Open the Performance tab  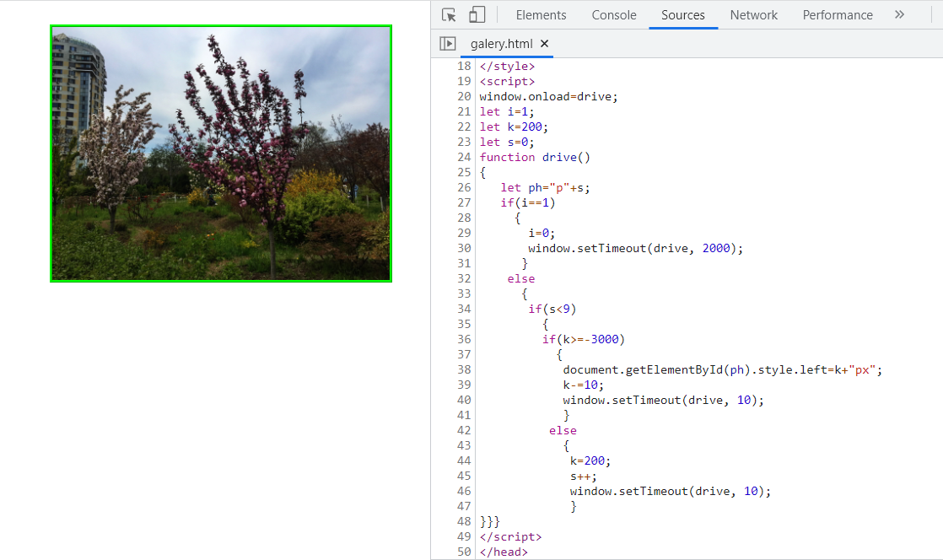tap(837, 15)
